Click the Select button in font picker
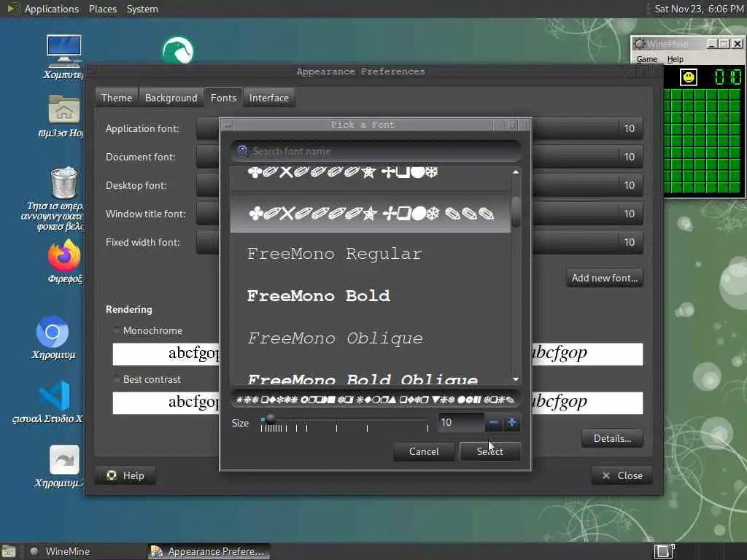The height and width of the screenshot is (560, 747). pos(489,451)
